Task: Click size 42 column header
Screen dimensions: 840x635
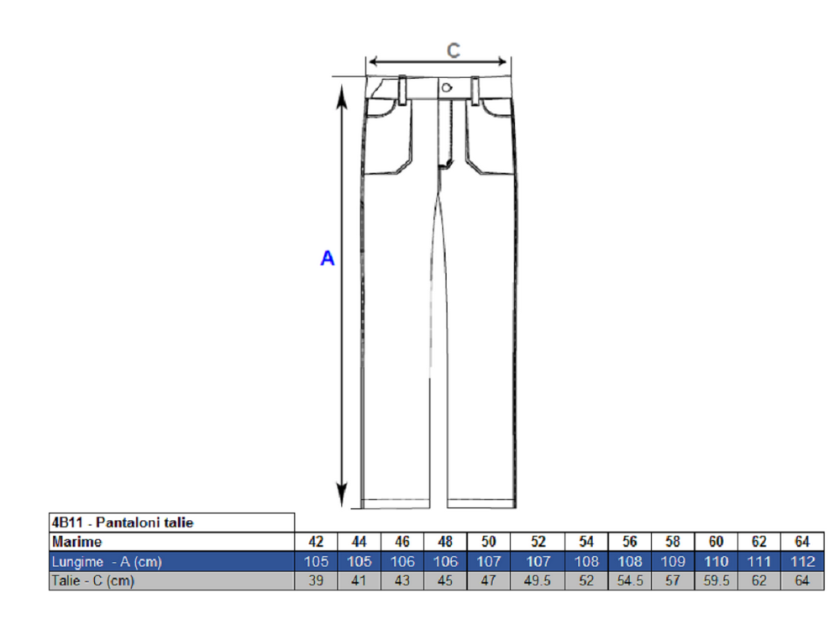Action: click(317, 542)
